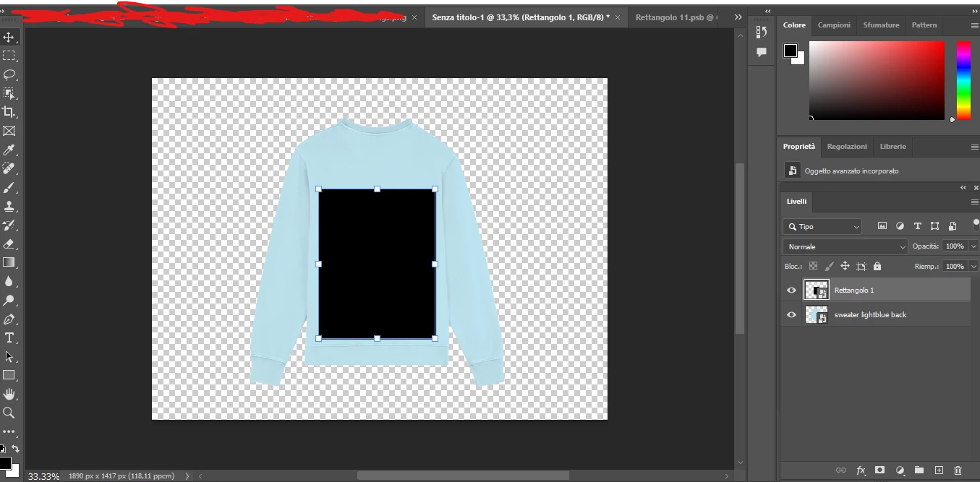Show hidden document tabs chevron
The image size is (980, 482).
pyautogui.click(x=738, y=17)
